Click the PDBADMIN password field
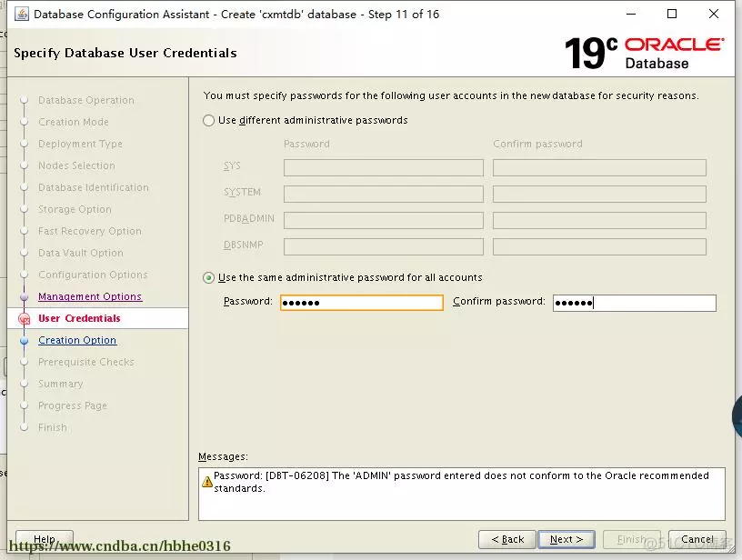 pyautogui.click(x=384, y=220)
